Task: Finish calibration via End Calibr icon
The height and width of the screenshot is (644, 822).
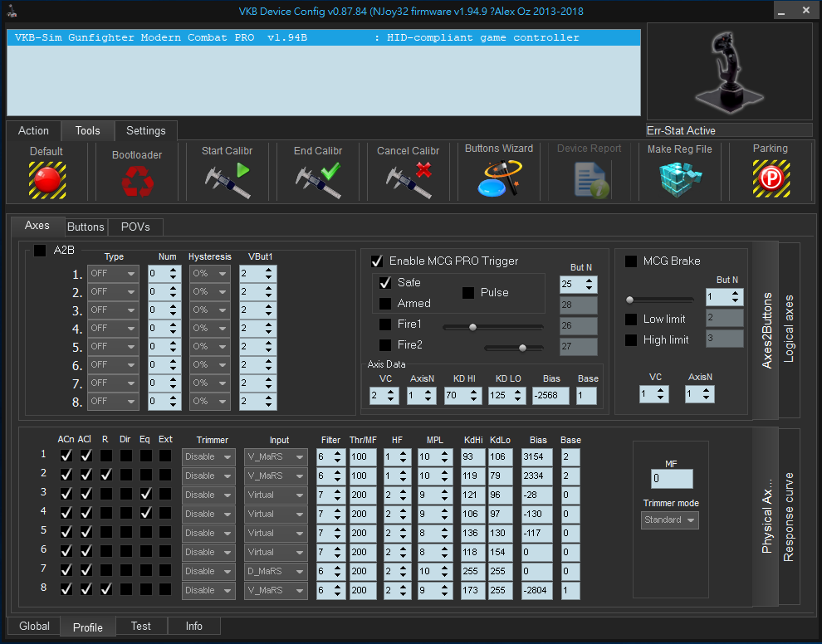Action: pos(318,180)
